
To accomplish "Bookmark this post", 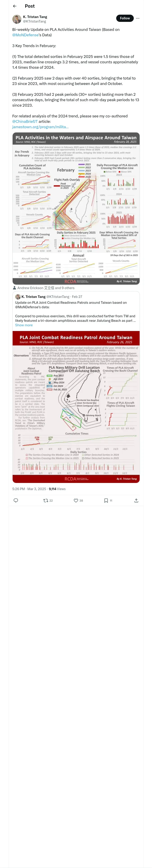I will [x=106, y=500].
